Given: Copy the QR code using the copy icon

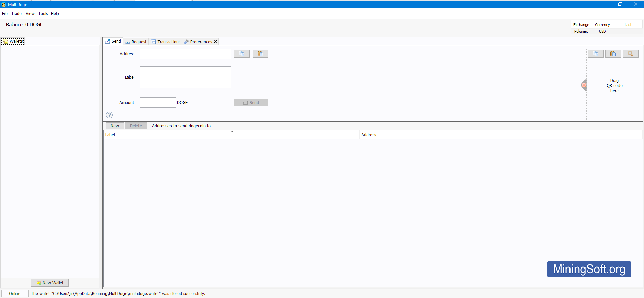Looking at the screenshot, I should (x=596, y=54).
